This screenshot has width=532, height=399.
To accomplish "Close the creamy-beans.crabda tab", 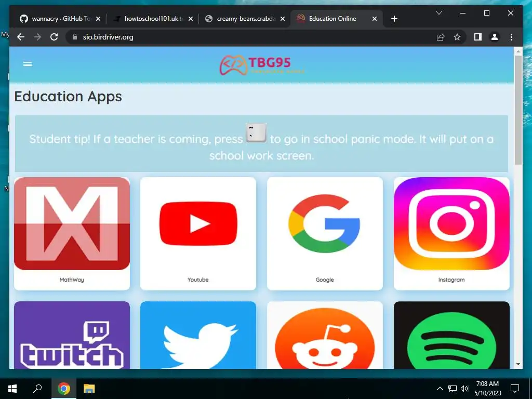I will 283,19.
